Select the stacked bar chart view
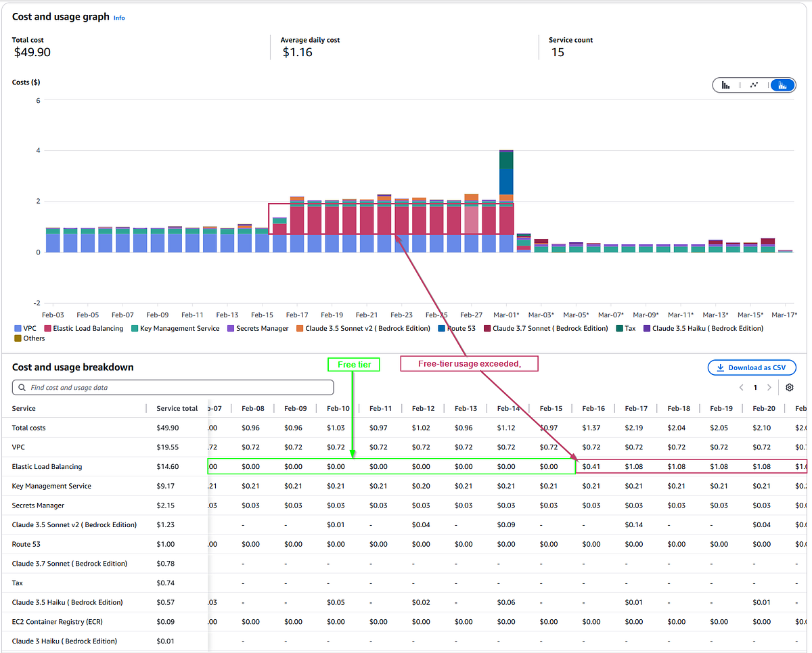The height and width of the screenshot is (653, 812). (783, 85)
